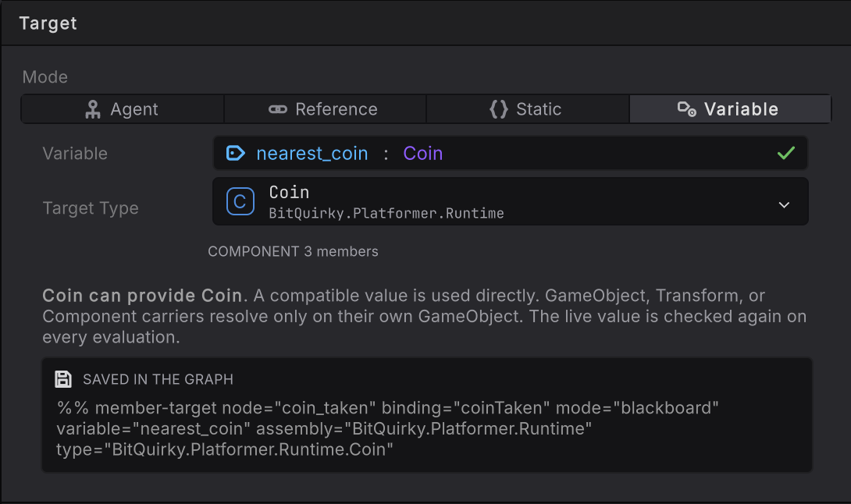Switch mode to Agent
The image size is (851, 504).
(x=122, y=109)
